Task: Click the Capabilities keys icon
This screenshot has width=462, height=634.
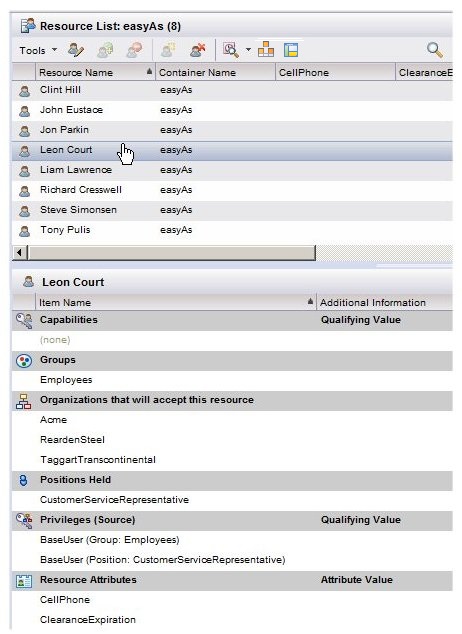Action: click(24, 321)
